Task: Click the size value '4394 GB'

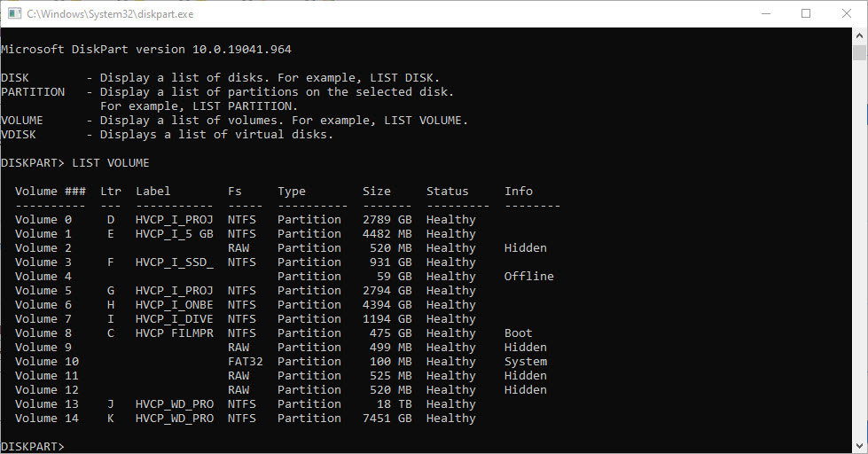Action: pos(387,304)
